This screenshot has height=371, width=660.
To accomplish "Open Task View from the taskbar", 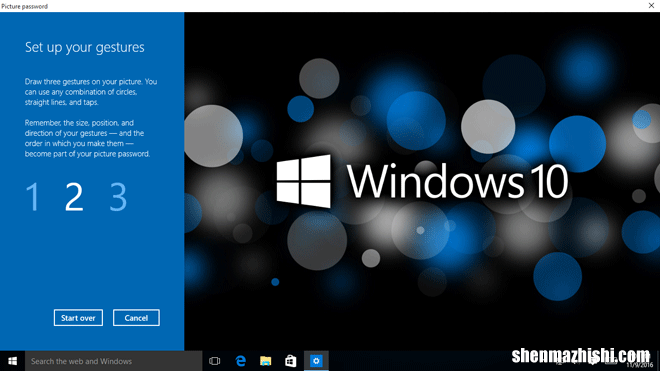I will click(215, 361).
